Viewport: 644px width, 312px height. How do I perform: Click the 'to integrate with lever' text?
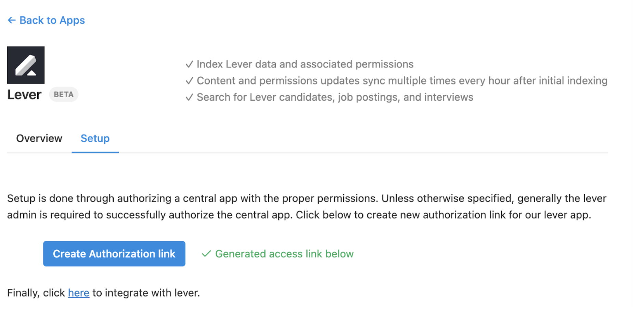pos(146,293)
